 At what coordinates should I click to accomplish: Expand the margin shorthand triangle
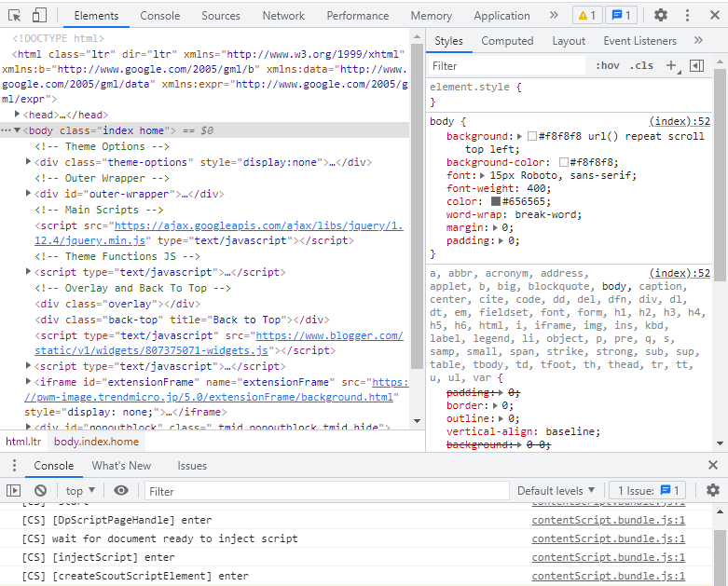point(495,228)
